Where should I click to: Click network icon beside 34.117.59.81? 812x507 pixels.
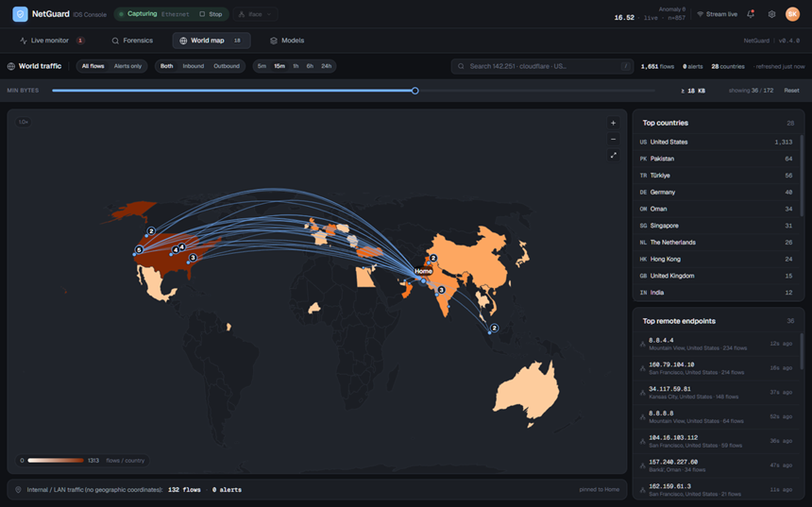(643, 393)
